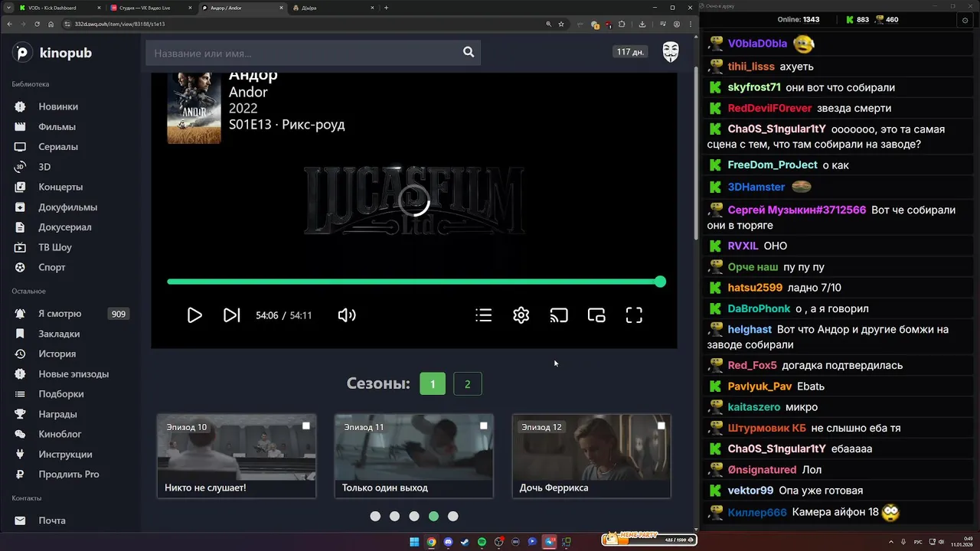
Task: Open the Chrome extensions puzzle icon
Action: 622,24
